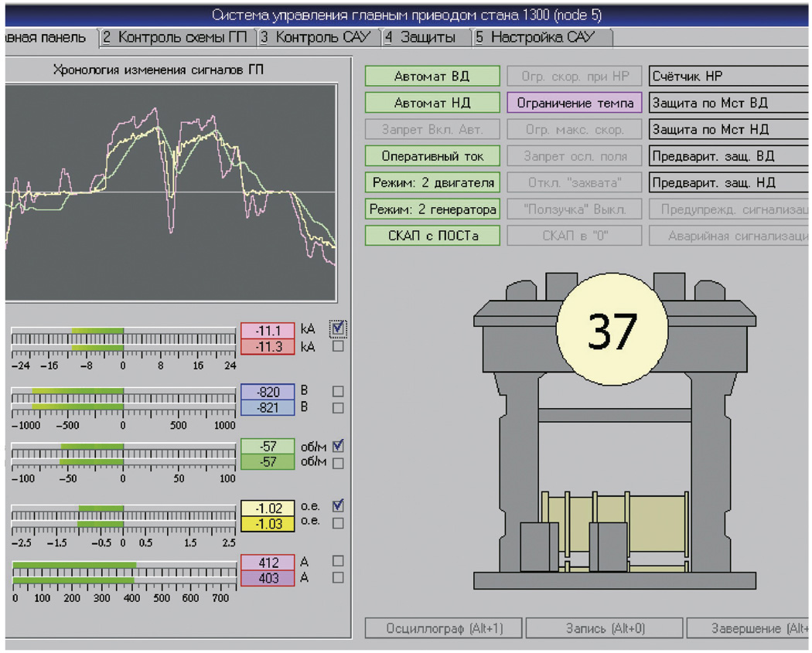The image size is (812, 653).
Task: Click the rolling mill stand graphic
Action: coord(615,431)
